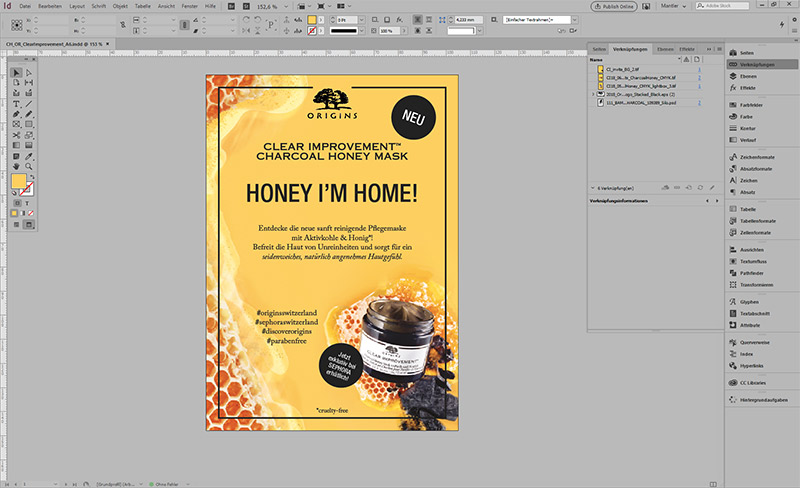
Task: Switch to Normal view mode
Action: click(x=16, y=225)
